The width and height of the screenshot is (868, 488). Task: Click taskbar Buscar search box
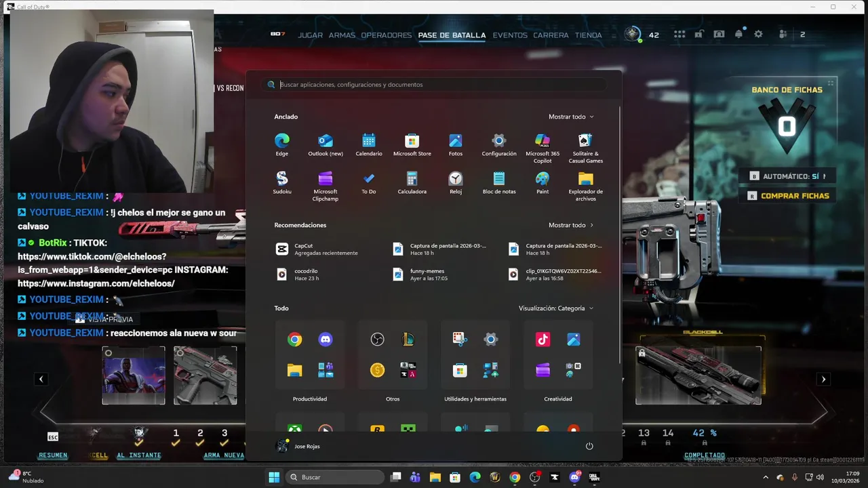[x=335, y=477]
